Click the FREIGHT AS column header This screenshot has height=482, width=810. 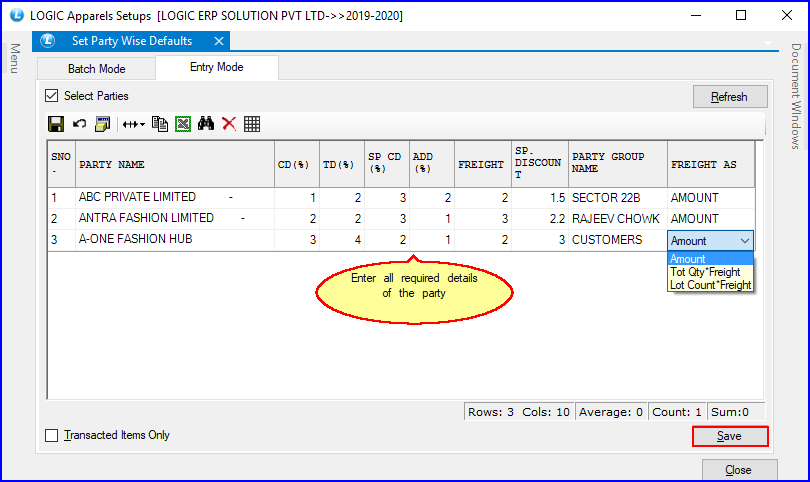pos(711,164)
